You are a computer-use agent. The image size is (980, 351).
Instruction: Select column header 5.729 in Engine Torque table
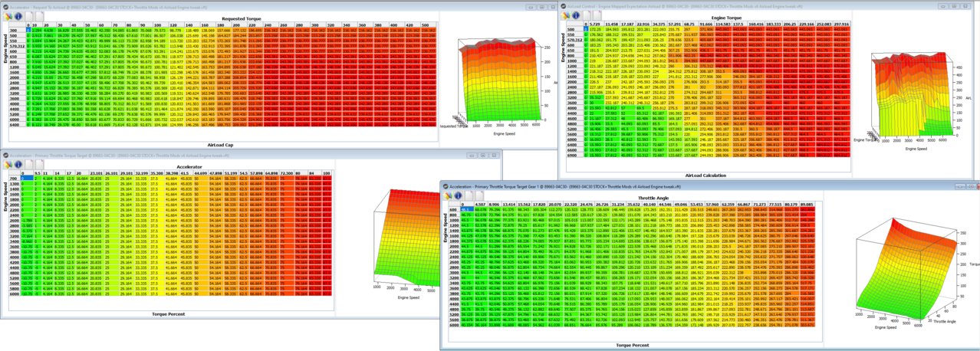pos(598,25)
